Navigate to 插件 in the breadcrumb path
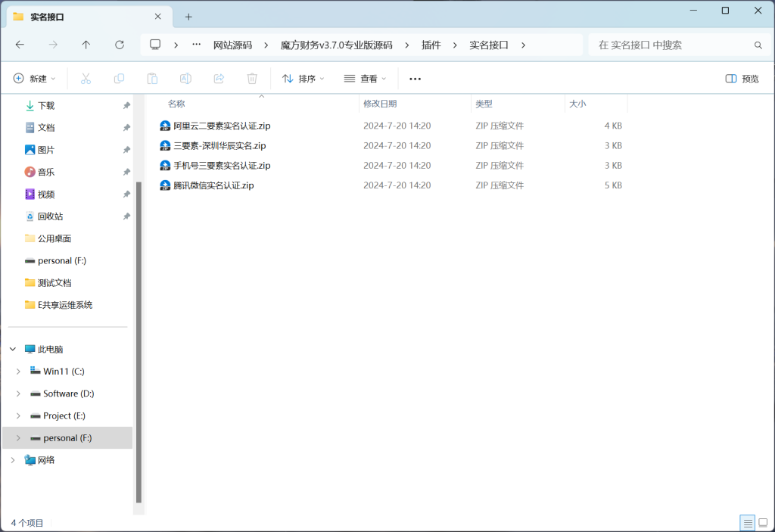The height and width of the screenshot is (532, 775). click(x=431, y=45)
